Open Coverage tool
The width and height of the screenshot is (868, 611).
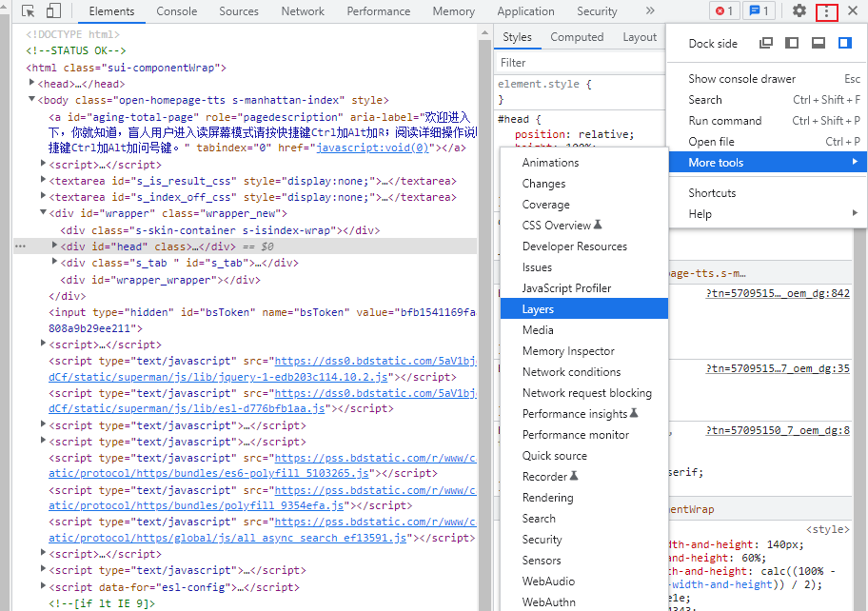(x=584, y=205)
